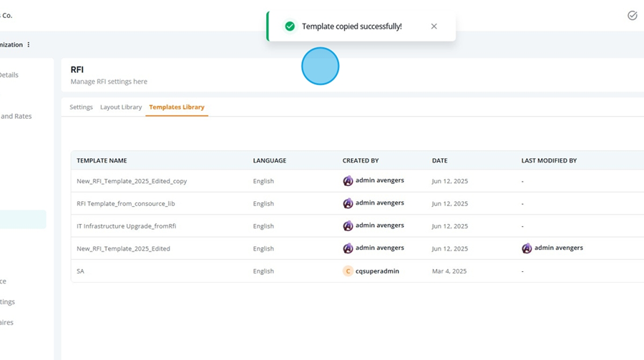Open the SA template row

coord(357,271)
